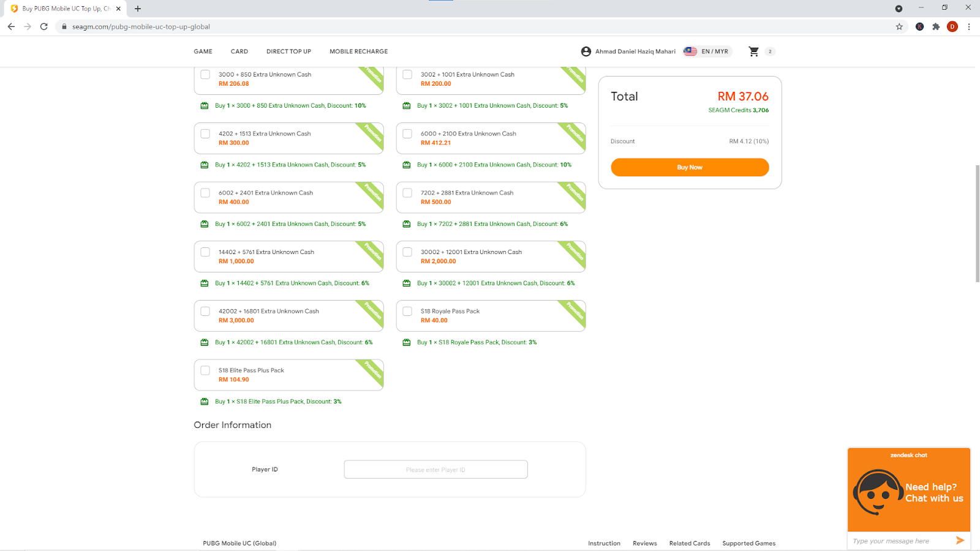The height and width of the screenshot is (551, 980).
Task: Check the 3002 + 1001 Extra Unknown Cash box
Action: 407,75
